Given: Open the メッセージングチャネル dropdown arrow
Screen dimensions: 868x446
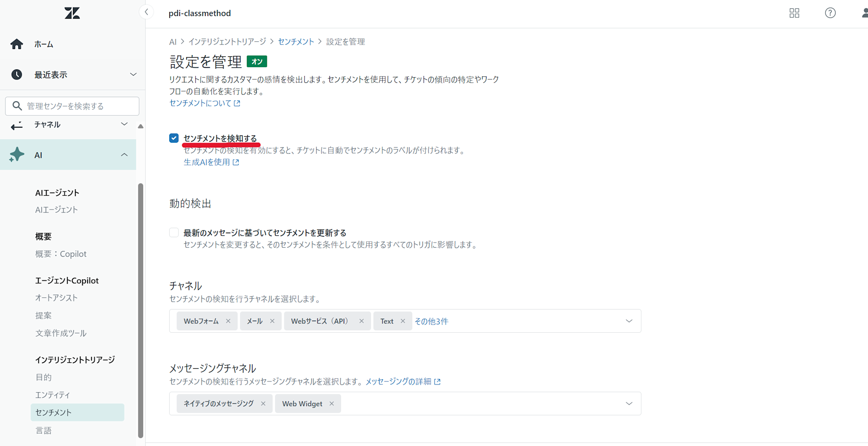Looking at the screenshot, I should coord(629,403).
